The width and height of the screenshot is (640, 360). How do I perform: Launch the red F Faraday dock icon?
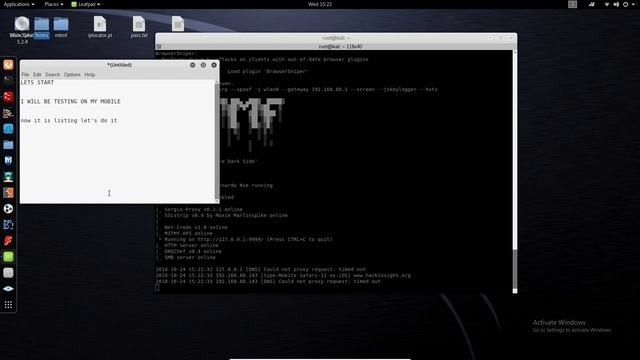[8, 240]
